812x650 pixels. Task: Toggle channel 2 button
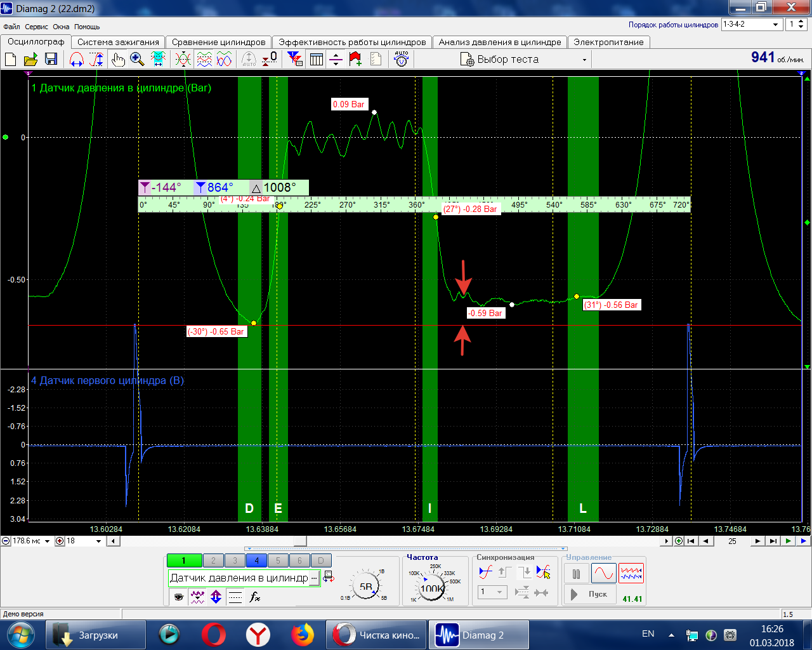(x=213, y=560)
